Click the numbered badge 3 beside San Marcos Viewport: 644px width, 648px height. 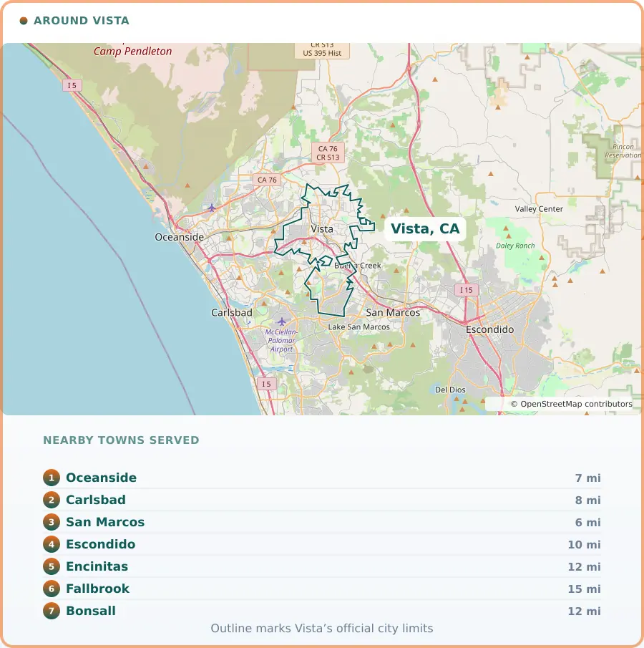pos(52,522)
